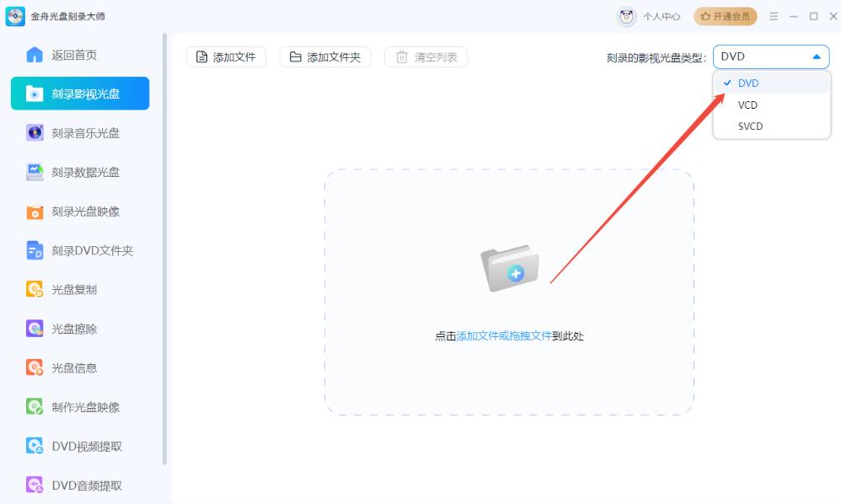Click the 金舟光盘刻录大师 app logo icon
This screenshot has width=841, height=504.
tap(15, 17)
